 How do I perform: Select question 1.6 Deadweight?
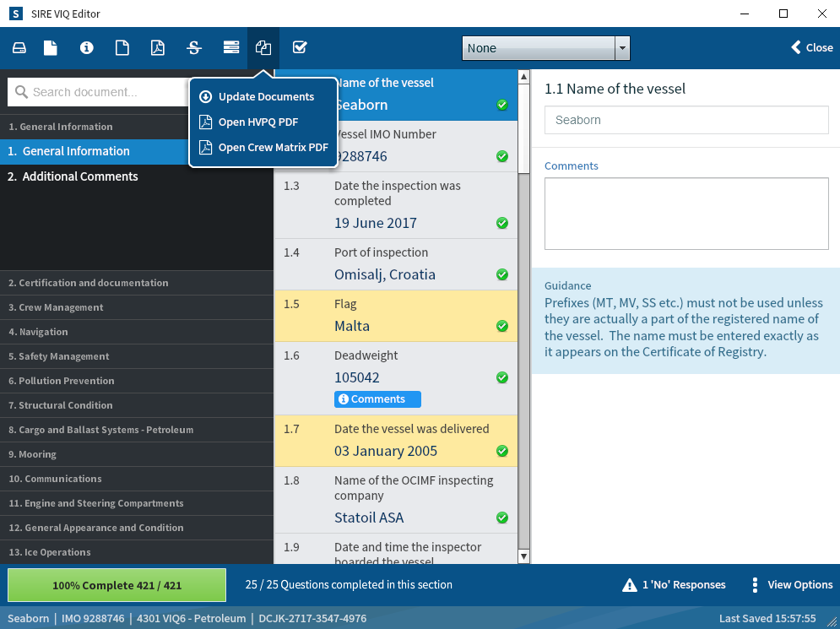pyautogui.click(x=396, y=378)
